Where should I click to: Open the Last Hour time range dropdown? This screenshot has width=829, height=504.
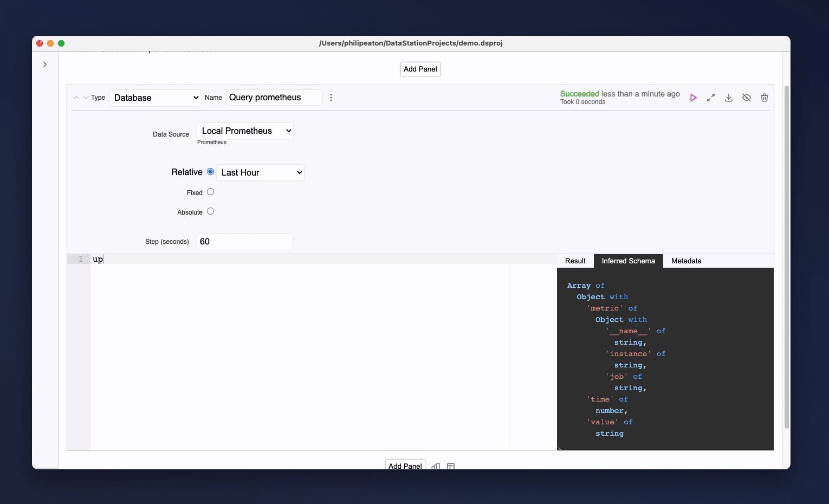[x=260, y=172]
